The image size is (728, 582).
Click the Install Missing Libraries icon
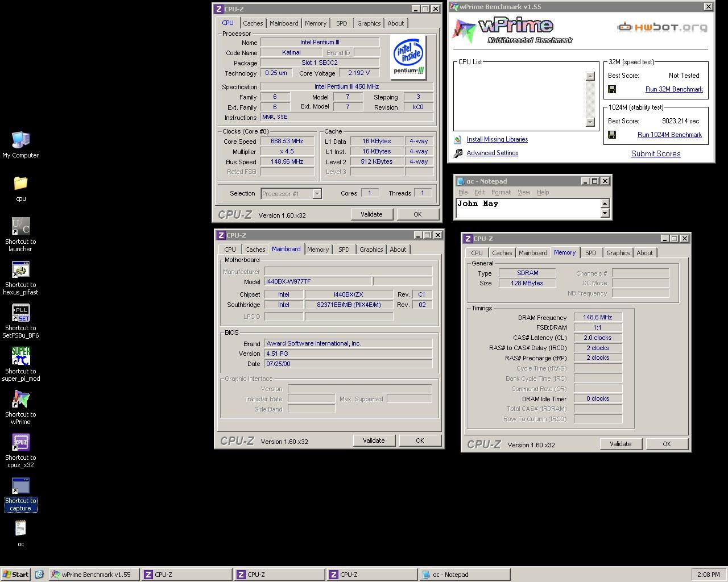[458, 139]
